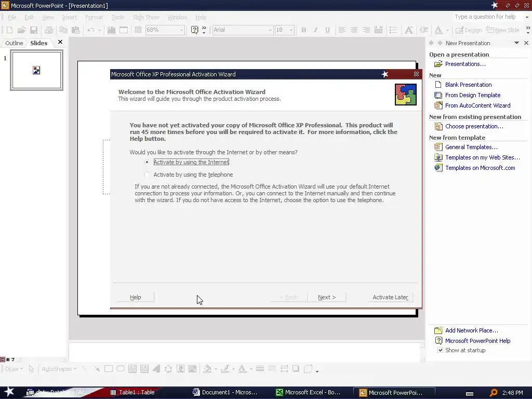
Task: Click the Help button in the wizard
Action: point(136,297)
